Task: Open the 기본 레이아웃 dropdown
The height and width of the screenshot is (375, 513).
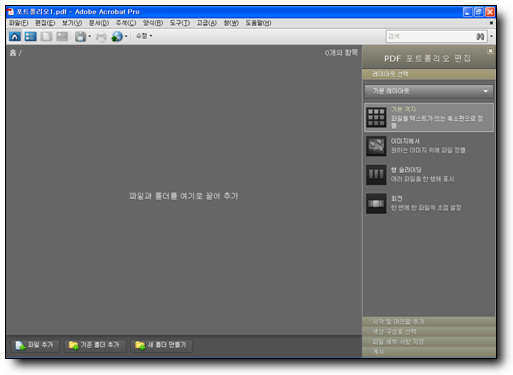Action: click(x=429, y=91)
